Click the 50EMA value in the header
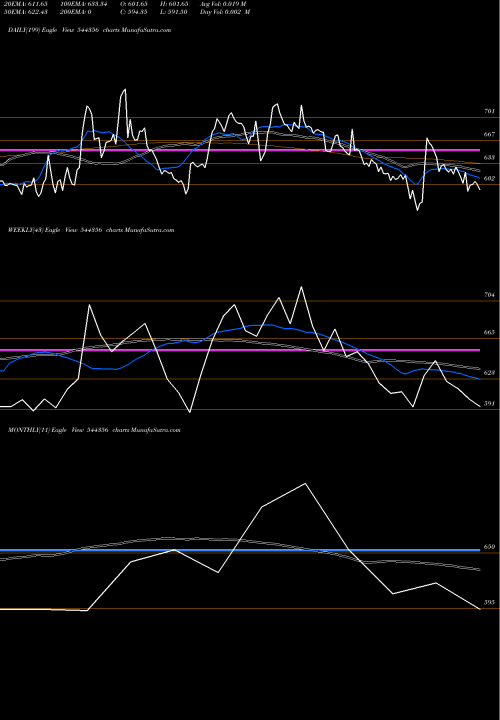The width and height of the screenshot is (500, 720). 24,12
